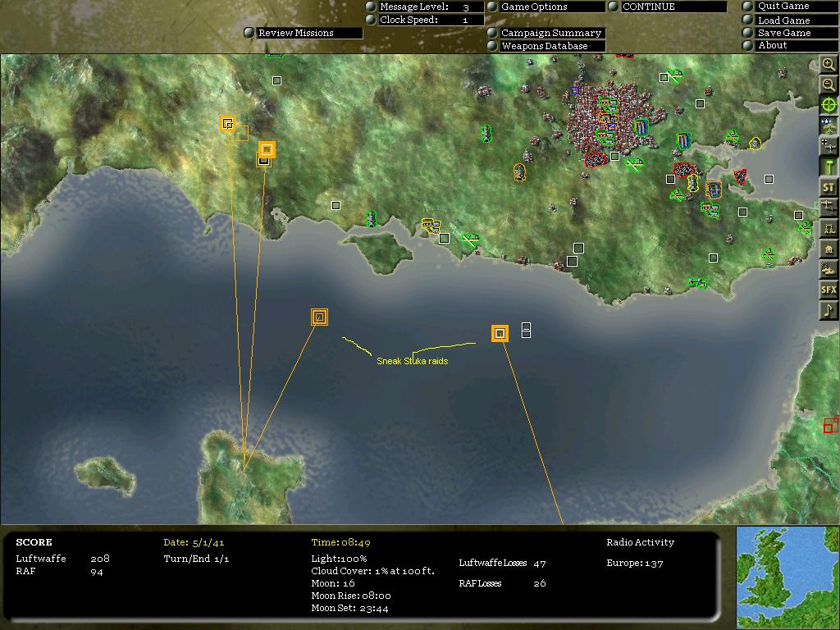Open Game Options
This screenshot has width=840, height=630.
552,7
